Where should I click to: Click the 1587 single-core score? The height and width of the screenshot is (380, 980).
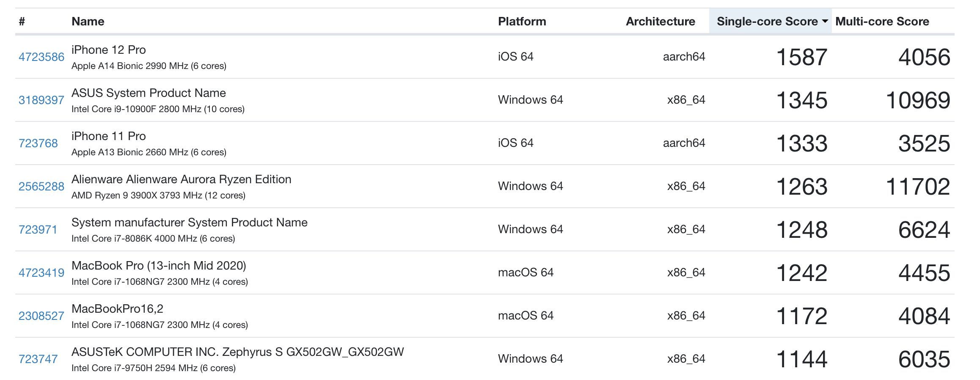(801, 57)
